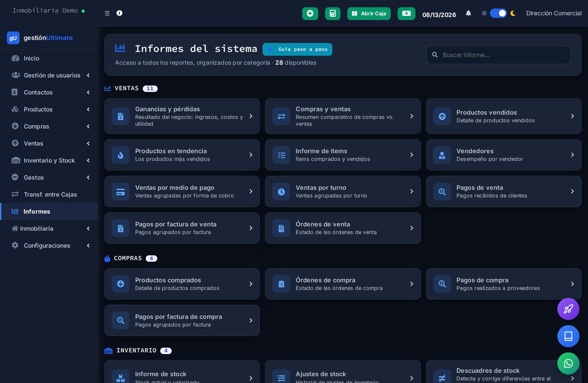This screenshot has width=588, height=383.
Task: Open the notifications bell
Action: click(468, 13)
